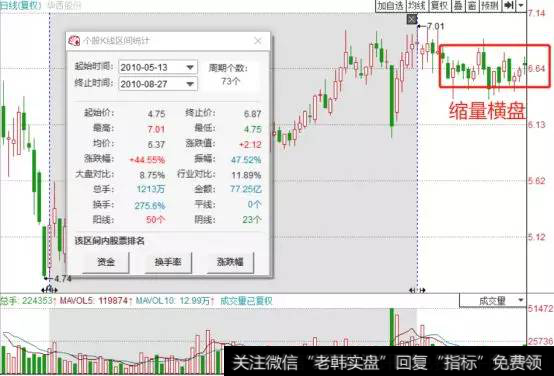The width and height of the screenshot is (554, 376).
Task: Select the 阳线 value 50个
Action: 155,220
